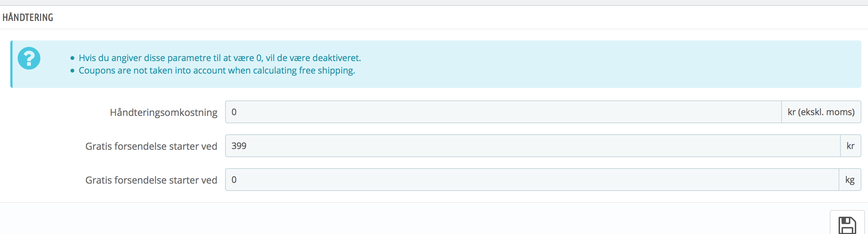Click the Håndteringsomkostning label
The image size is (868, 234).
point(164,112)
